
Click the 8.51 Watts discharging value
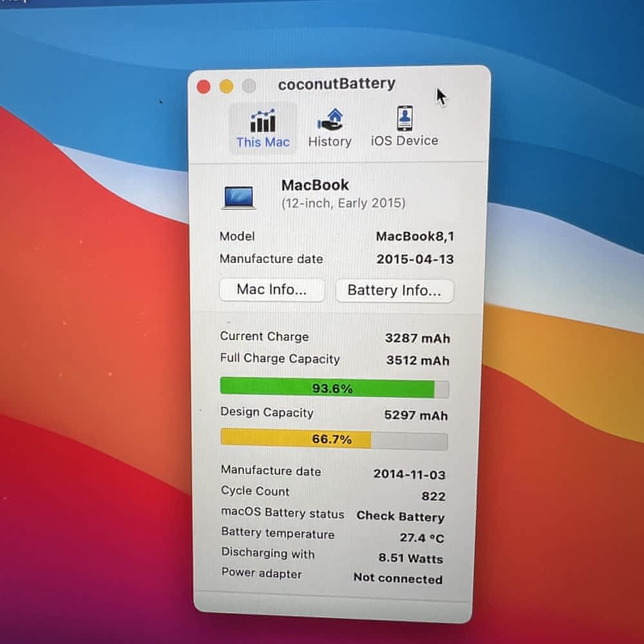tap(411, 558)
